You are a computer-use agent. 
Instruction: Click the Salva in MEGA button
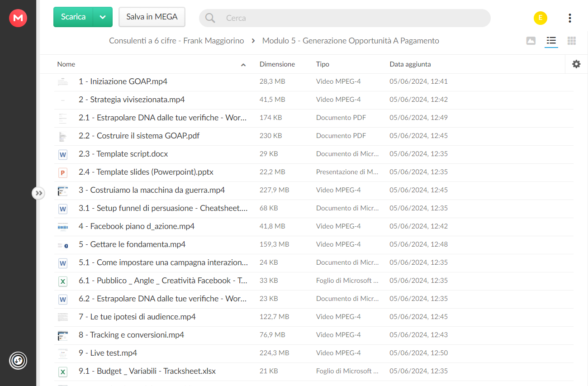pos(152,17)
